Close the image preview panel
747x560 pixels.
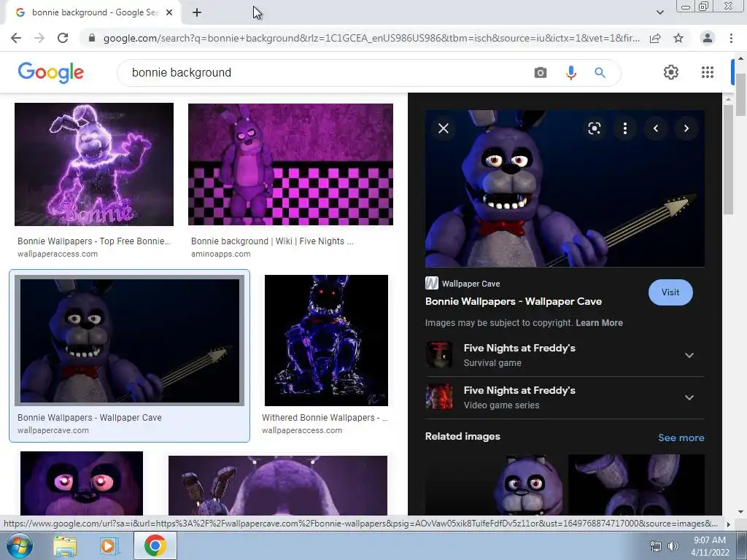click(444, 128)
